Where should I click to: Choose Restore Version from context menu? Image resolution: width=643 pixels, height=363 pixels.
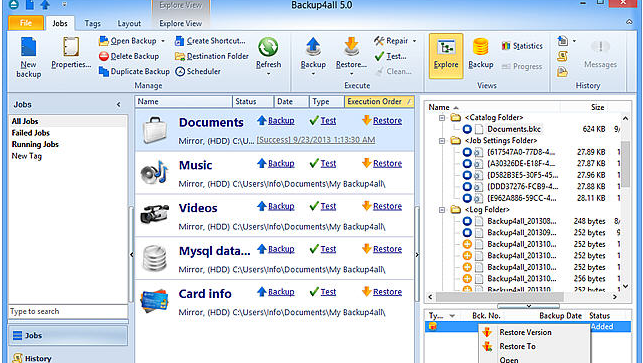[525, 332]
